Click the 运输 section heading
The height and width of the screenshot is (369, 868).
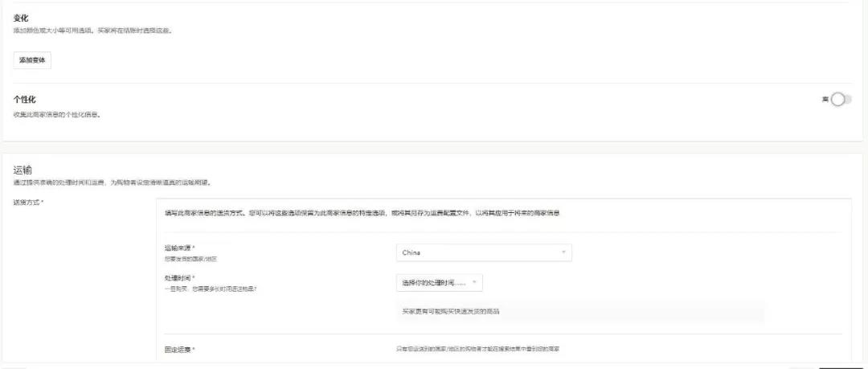pyautogui.click(x=23, y=170)
